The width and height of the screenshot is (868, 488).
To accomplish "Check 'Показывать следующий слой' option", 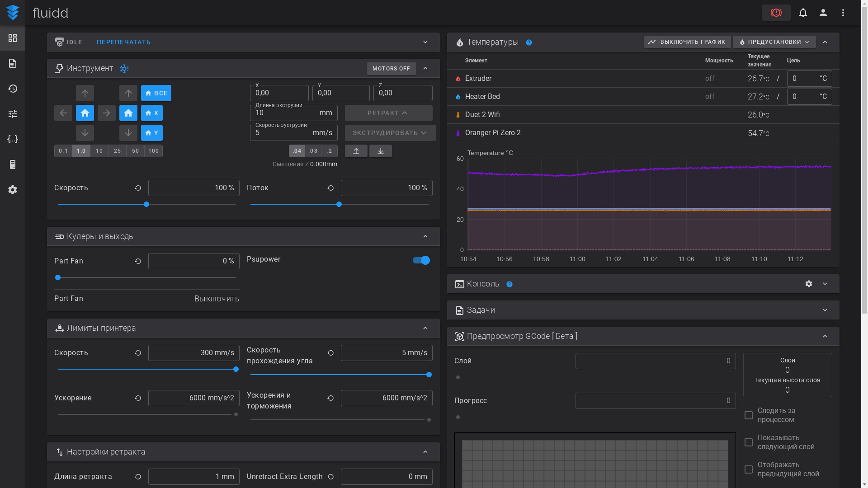I will click(x=749, y=442).
